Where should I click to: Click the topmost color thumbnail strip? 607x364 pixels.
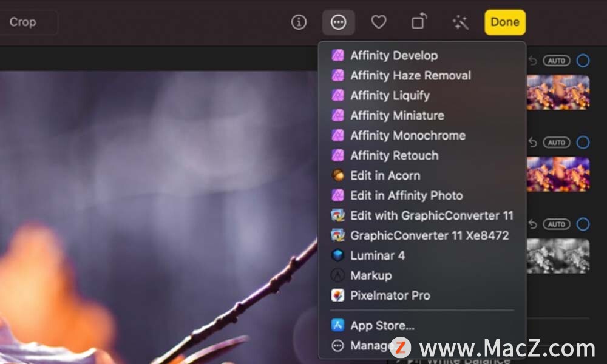point(558,92)
